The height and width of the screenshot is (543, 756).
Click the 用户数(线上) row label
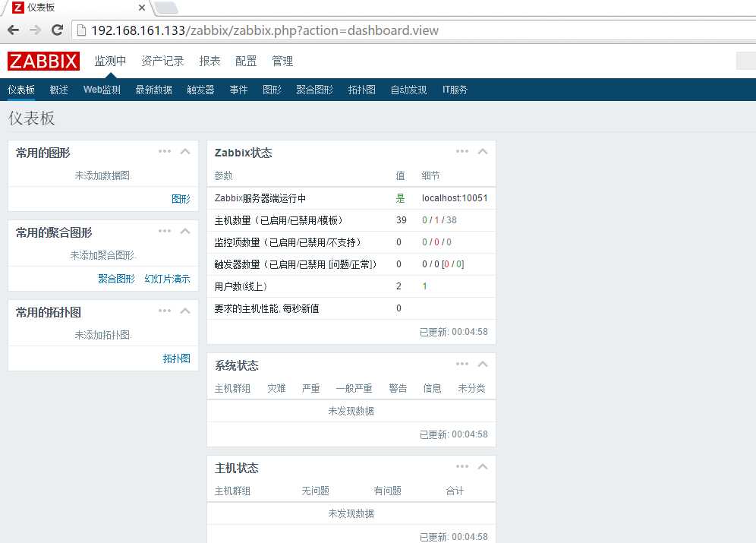click(241, 286)
